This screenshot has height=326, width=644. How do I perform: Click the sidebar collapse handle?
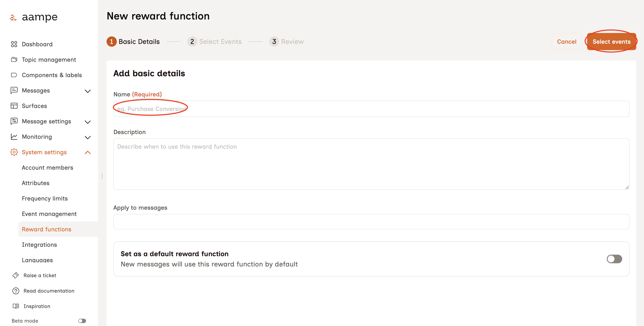coord(102,176)
